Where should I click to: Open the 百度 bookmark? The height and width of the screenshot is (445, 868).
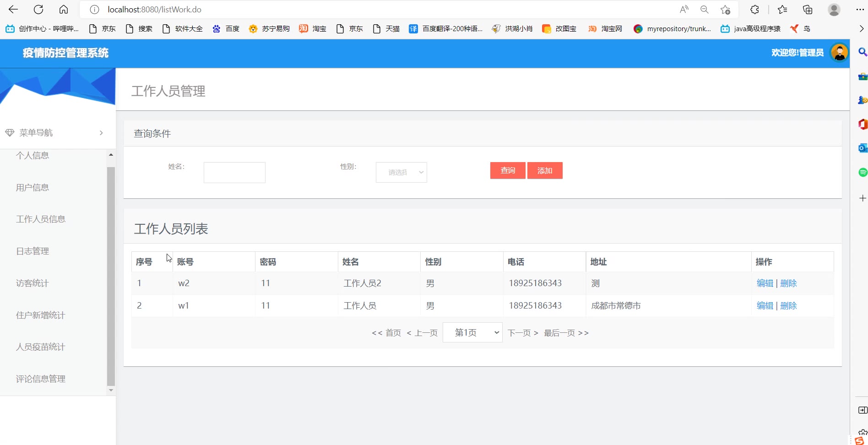tap(226, 29)
